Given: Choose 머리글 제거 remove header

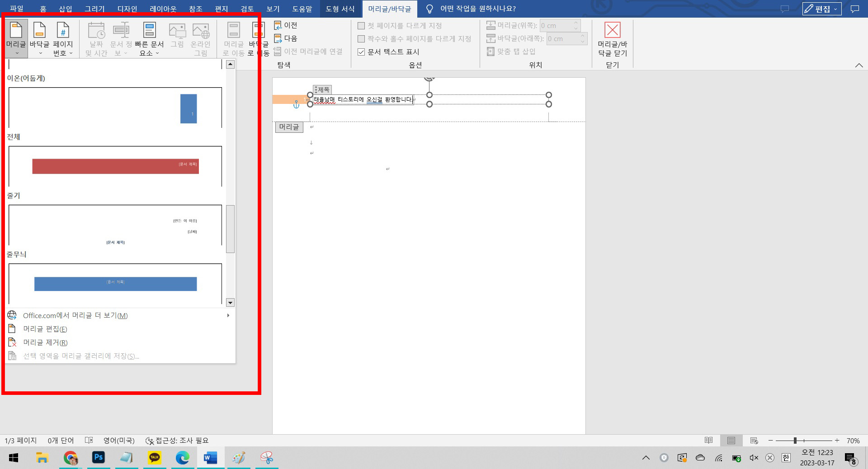Looking at the screenshot, I should click(x=120, y=342).
